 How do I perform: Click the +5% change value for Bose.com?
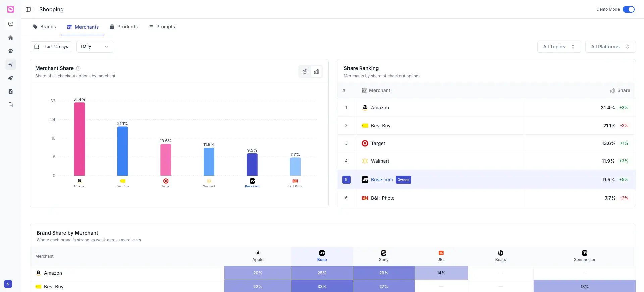[624, 180]
